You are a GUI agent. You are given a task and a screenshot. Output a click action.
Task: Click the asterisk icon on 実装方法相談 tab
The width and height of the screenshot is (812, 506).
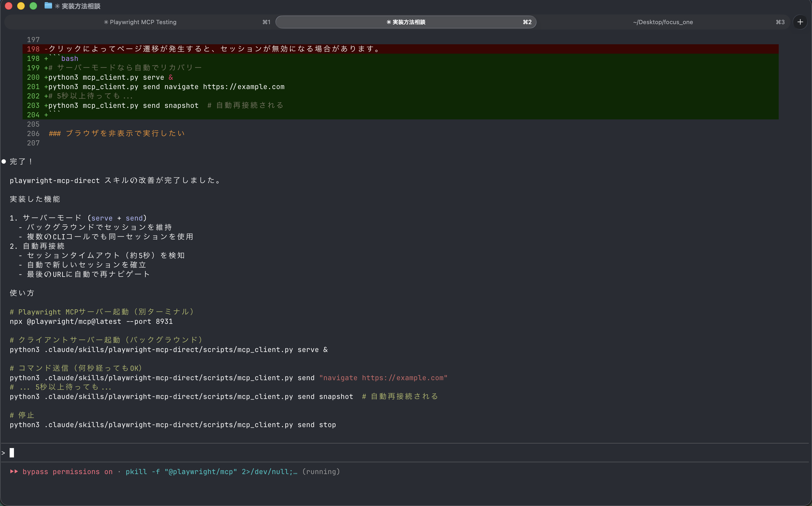[x=389, y=22]
